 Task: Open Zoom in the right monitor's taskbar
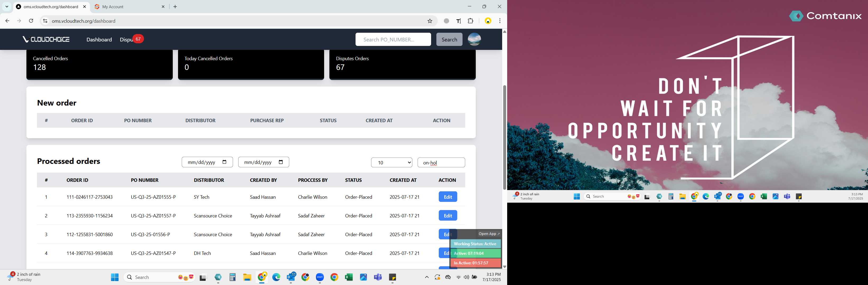[741, 197]
